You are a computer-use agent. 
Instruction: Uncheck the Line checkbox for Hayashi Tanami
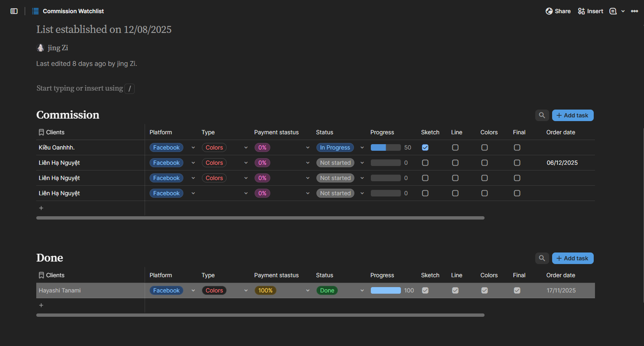pyautogui.click(x=455, y=290)
